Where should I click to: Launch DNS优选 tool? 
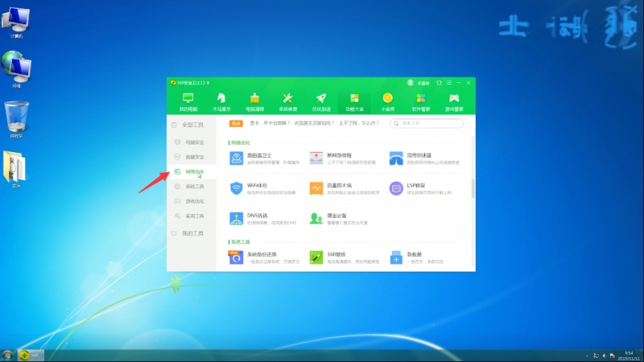pyautogui.click(x=263, y=218)
